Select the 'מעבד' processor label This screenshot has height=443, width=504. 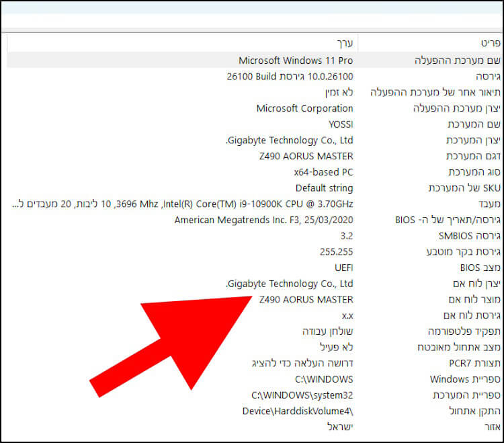489,204
